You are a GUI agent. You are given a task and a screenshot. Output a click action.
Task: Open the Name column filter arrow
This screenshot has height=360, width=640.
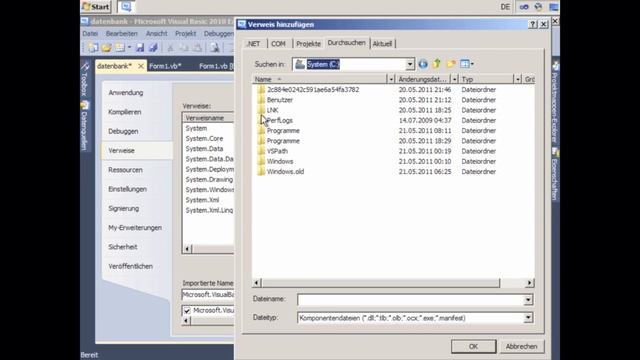click(x=391, y=79)
